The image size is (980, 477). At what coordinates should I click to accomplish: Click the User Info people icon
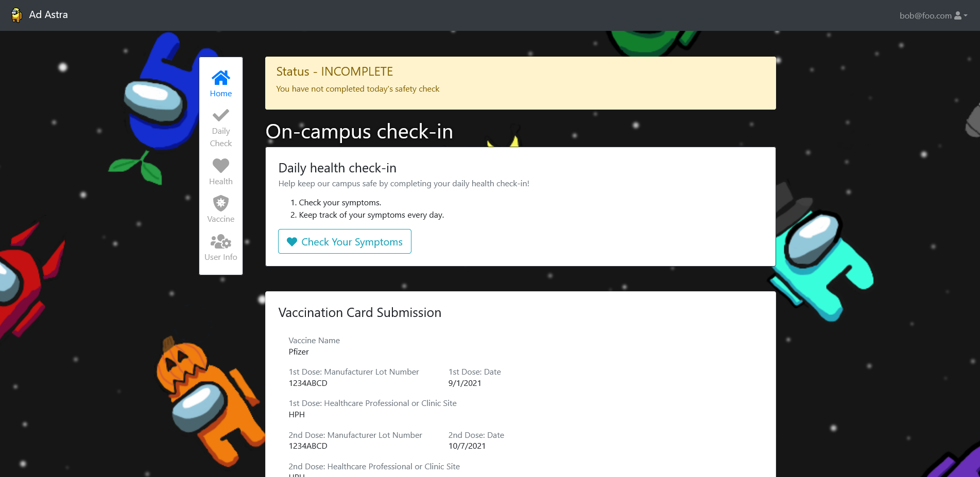[221, 241]
